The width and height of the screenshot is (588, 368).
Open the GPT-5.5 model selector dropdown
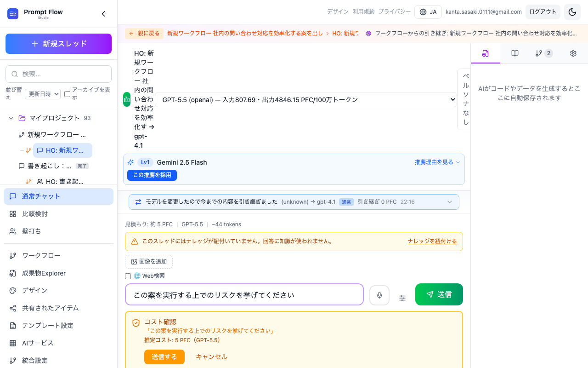point(306,99)
